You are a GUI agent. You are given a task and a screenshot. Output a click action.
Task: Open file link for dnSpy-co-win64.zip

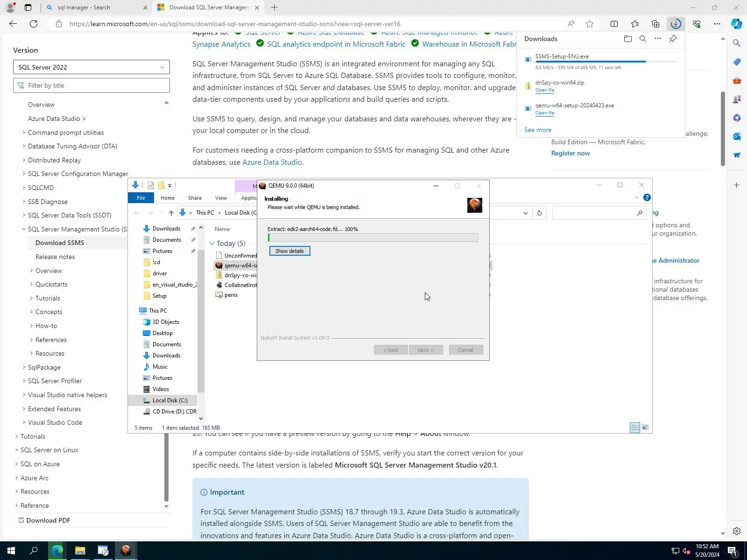coord(545,90)
